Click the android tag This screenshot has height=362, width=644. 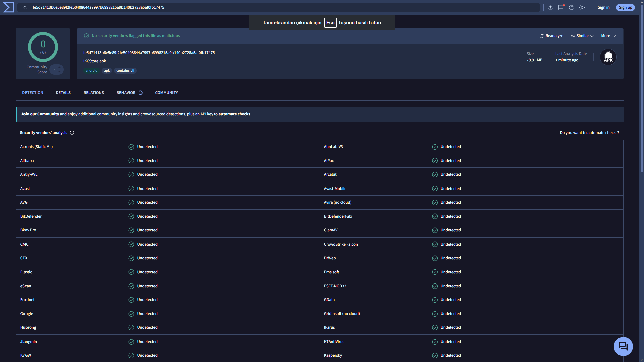[x=91, y=71]
